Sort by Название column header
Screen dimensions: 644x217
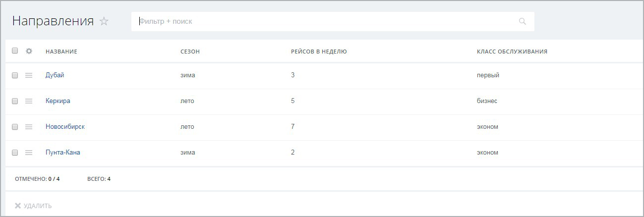coord(61,52)
